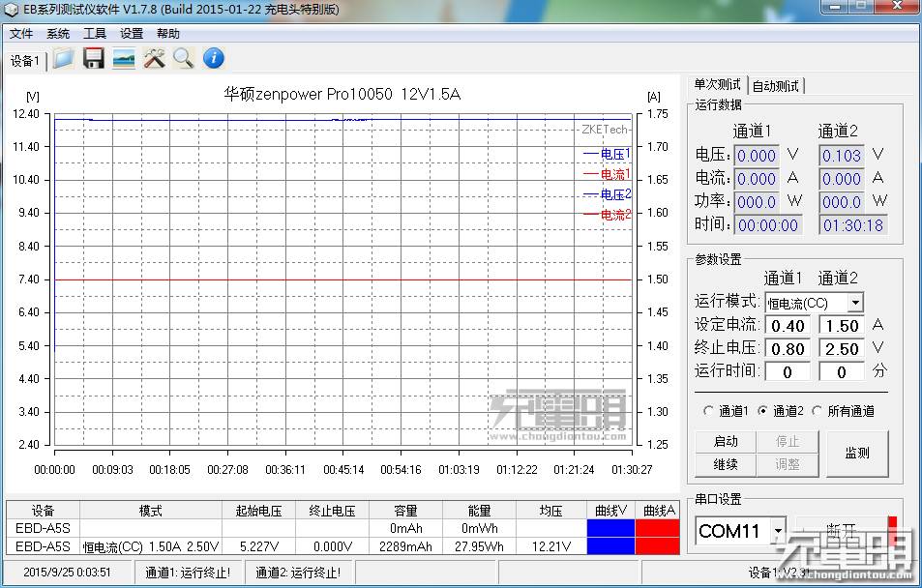Image resolution: width=922 pixels, height=588 pixels.
Task: Click the 监测 monitor button
Action: tap(857, 454)
